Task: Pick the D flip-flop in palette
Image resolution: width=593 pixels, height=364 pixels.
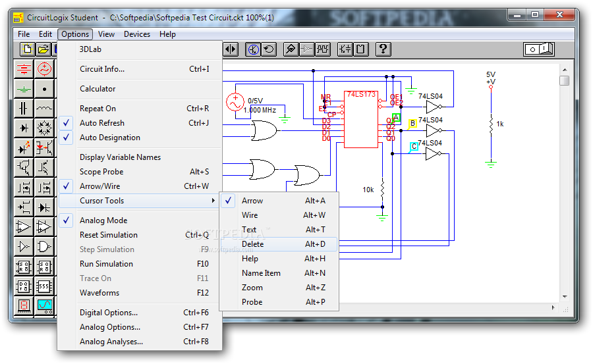Action: [x=24, y=286]
